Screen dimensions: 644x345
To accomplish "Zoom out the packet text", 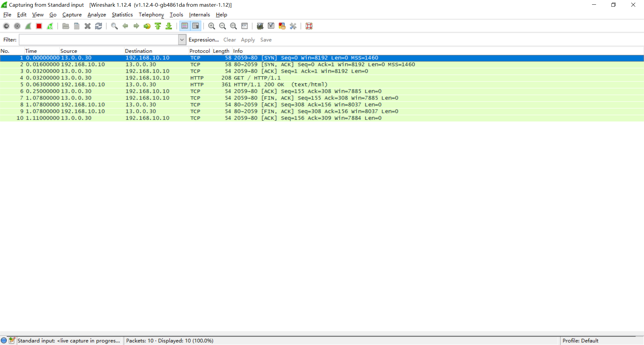I will (x=222, y=26).
